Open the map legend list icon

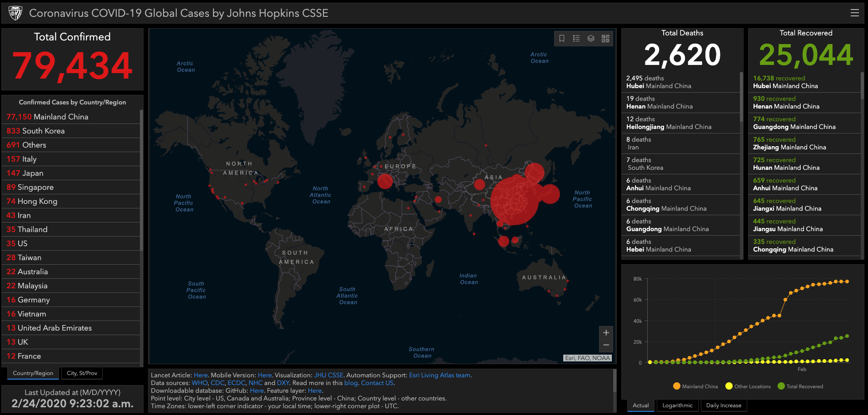[x=576, y=39]
